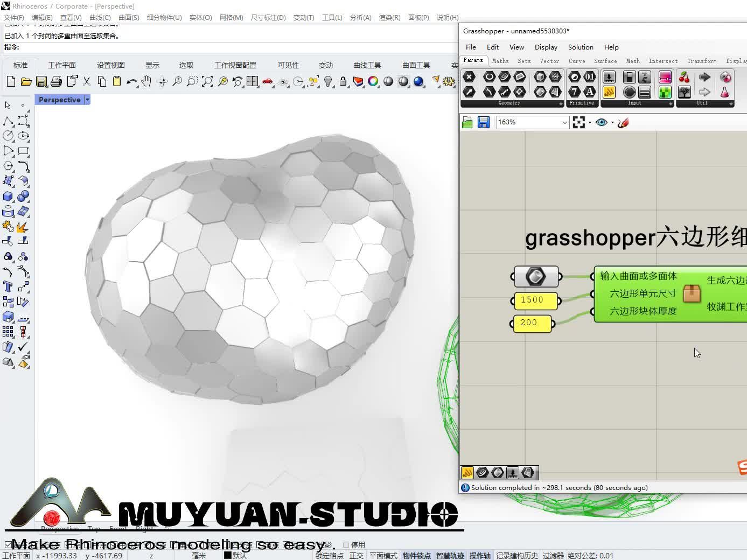747x560 pixels.
Task: Expand preview eye options arrow
Action: pos(612,123)
